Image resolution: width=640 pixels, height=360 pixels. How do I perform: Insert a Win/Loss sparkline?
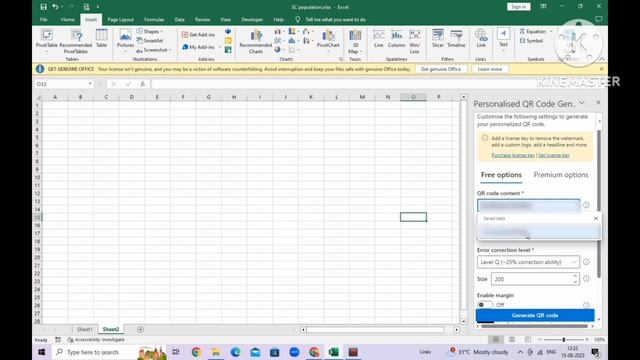(x=414, y=41)
